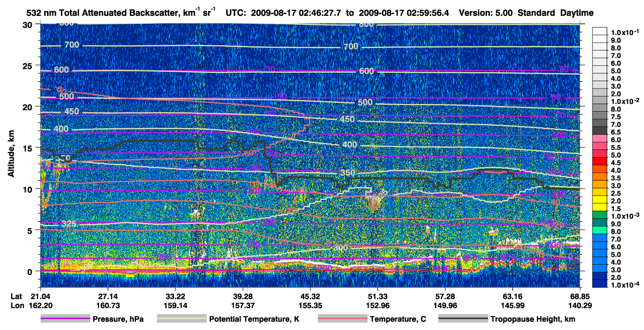The height and width of the screenshot is (330, 644).
Task: Click the 45.32 latitude tick label
Action: coord(310,296)
